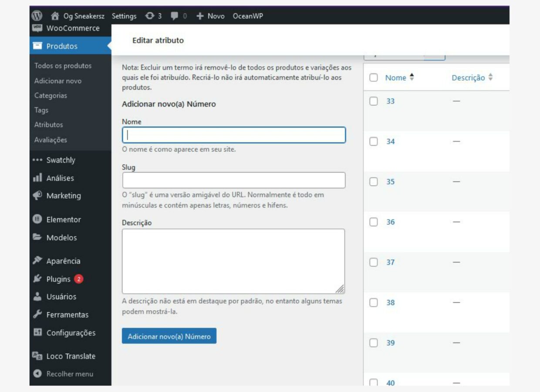
Task: Open term 36 link
Action: pyautogui.click(x=391, y=222)
